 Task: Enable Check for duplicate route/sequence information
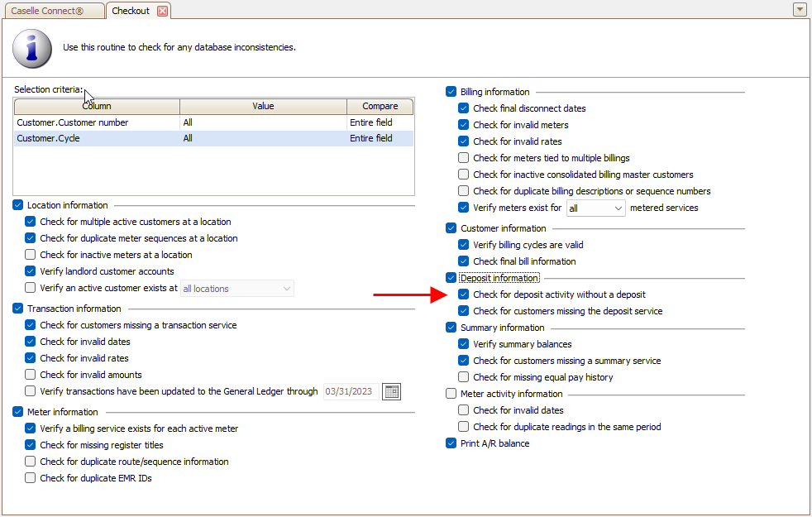(x=31, y=462)
